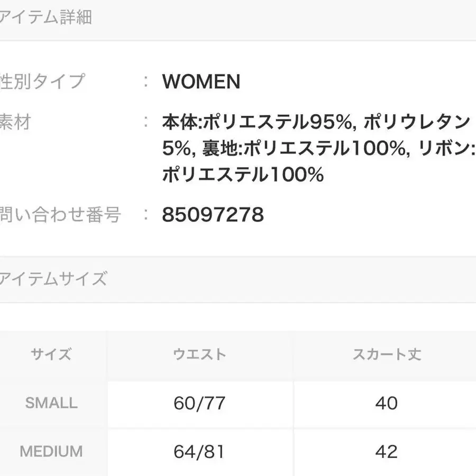Image resolution: width=476 pixels, height=476 pixels.
Task: Click the last material line ポリエステル100%
Action: (243, 175)
